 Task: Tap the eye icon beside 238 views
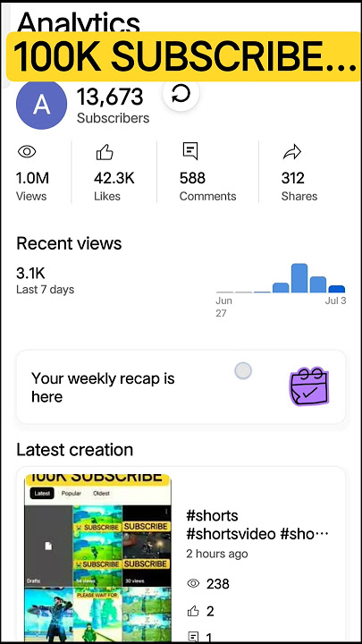[193, 583]
